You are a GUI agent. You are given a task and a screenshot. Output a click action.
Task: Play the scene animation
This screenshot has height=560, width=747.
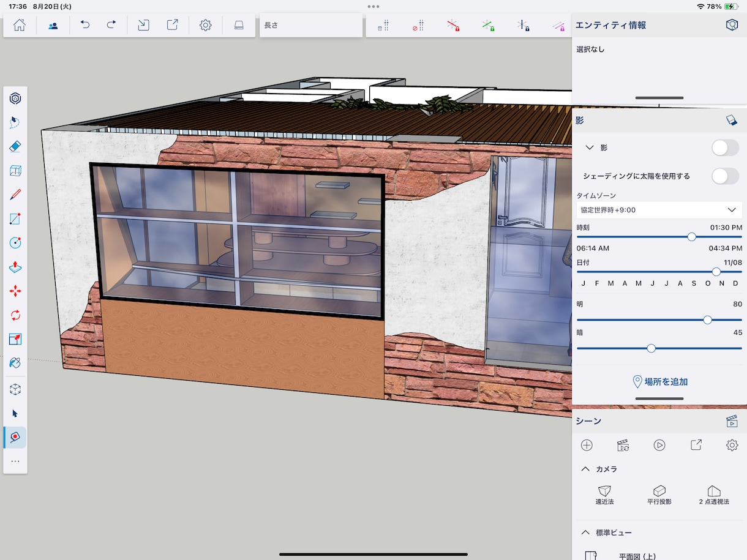point(659,446)
